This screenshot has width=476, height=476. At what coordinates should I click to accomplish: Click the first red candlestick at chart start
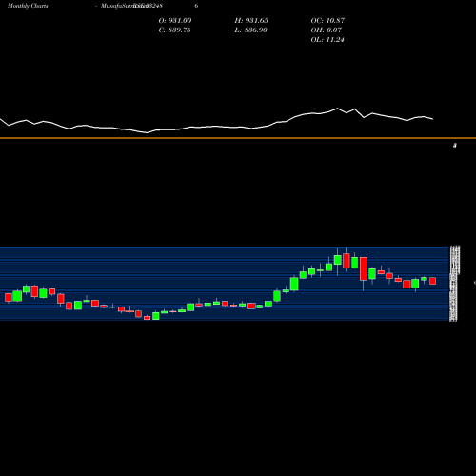coord(9,298)
